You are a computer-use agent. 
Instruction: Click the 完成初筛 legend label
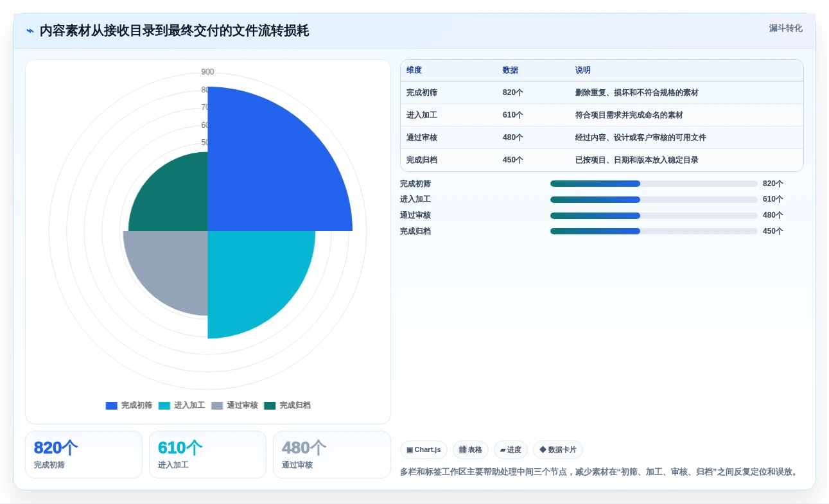coord(137,406)
